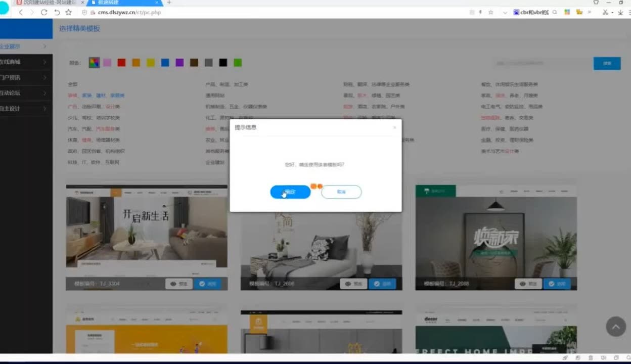
Task: Filter templates by red color
Action: pyautogui.click(x=121, y=63)
